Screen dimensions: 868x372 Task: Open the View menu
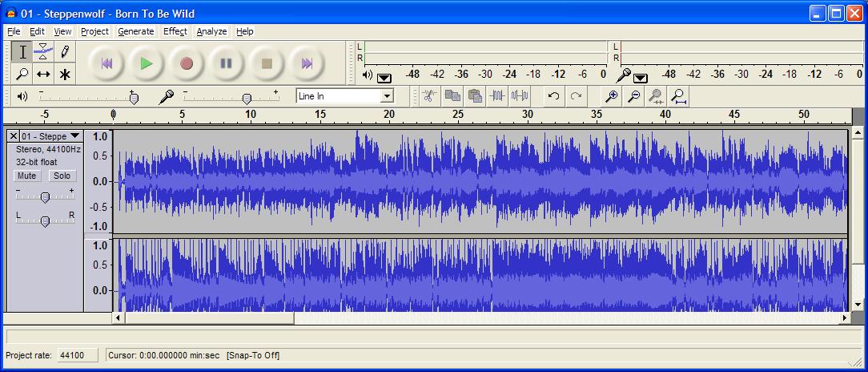coord(62,31)
